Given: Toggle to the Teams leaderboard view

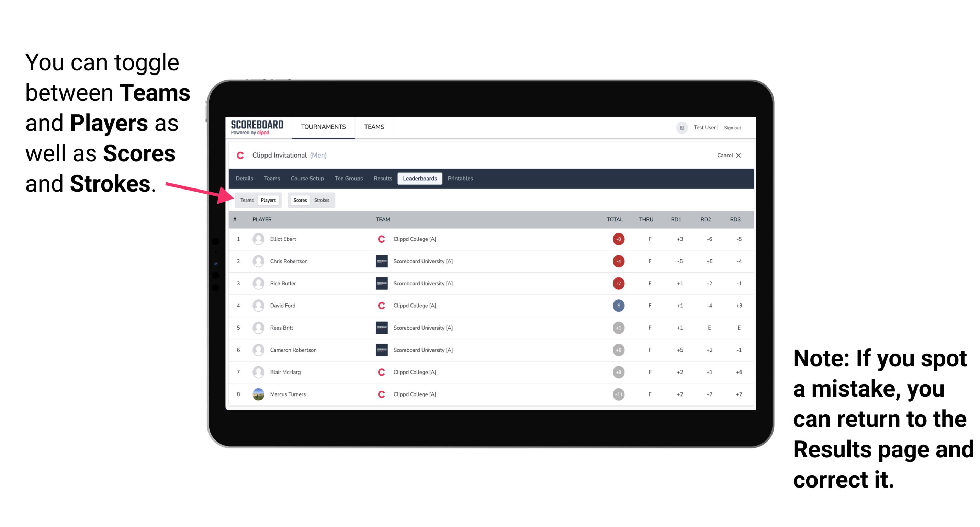Looking at the screenshot, I should click(x=246, y=200).
